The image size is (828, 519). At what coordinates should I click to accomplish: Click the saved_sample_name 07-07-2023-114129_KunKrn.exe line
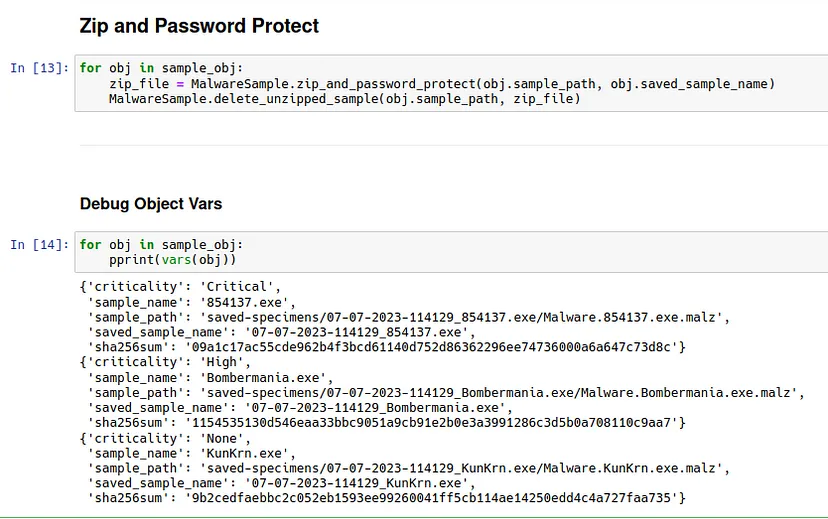click(x=277, y=482)
